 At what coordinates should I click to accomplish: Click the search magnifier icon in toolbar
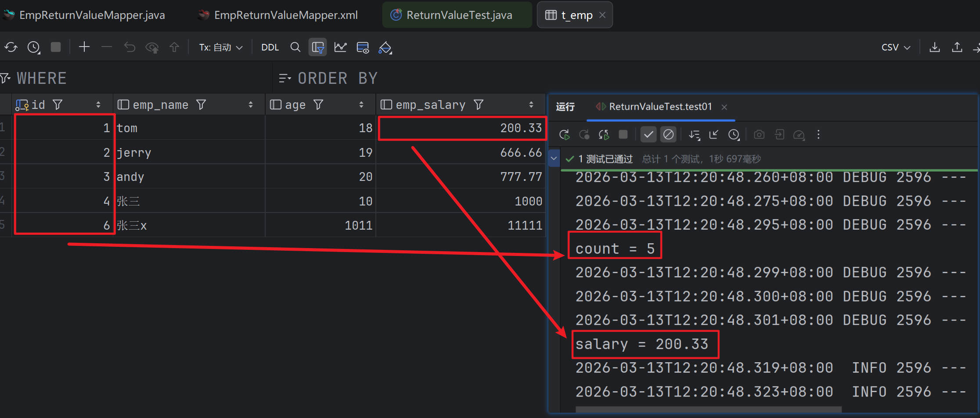pos(295,47)
